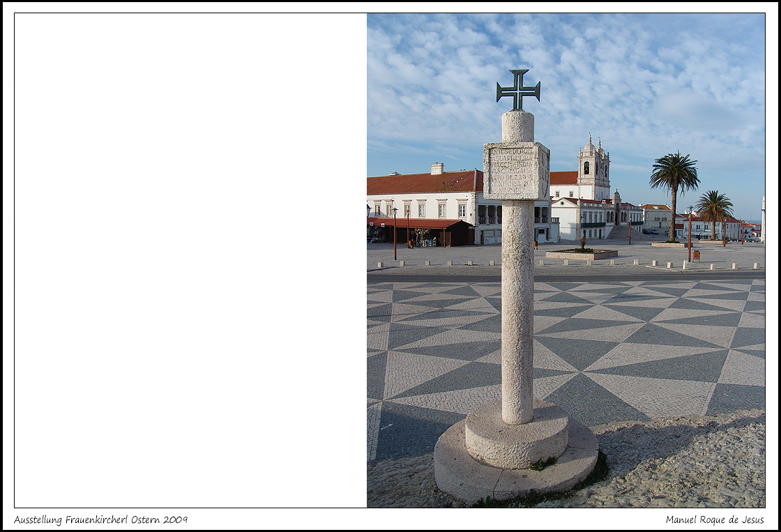Click the round stone base of the pillar
Viewport: 781px width, 532px height.
click(x=516, y=453)
